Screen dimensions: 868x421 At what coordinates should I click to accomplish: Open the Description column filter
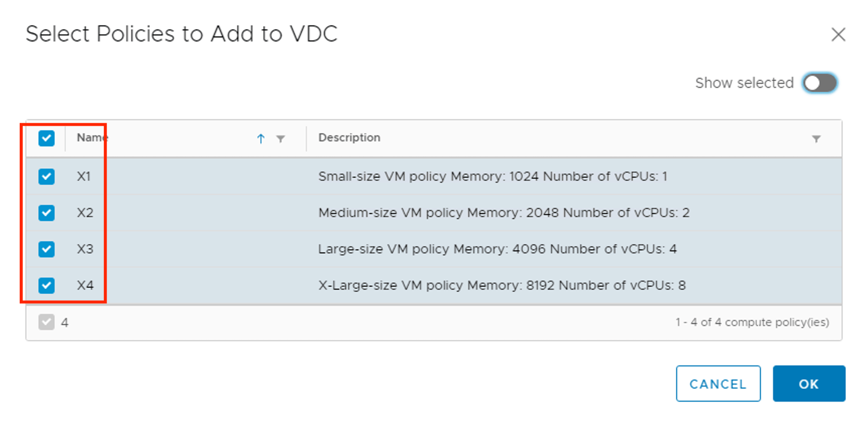tap(816, 138)
